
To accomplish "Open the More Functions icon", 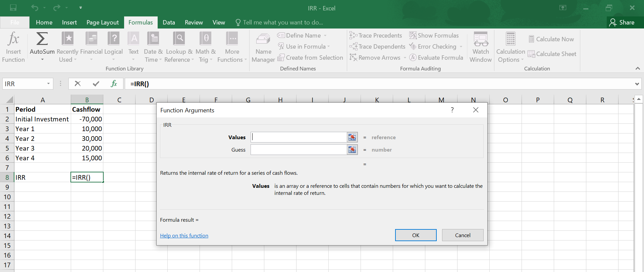I will tap(232, 39).
